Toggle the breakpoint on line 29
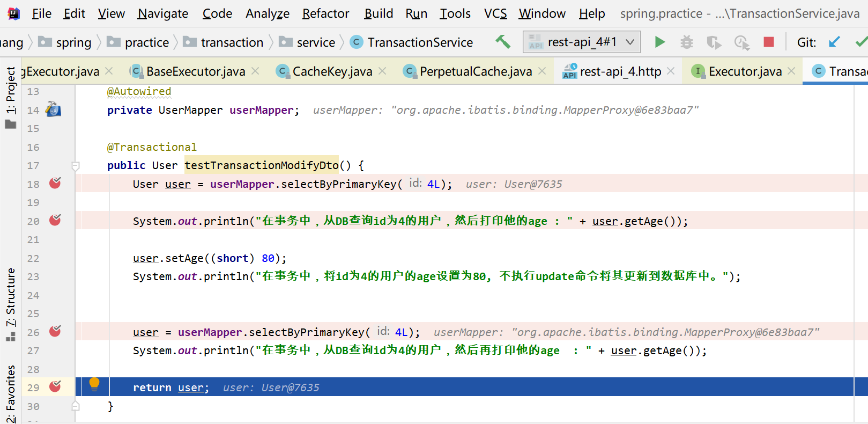This screenshot has height=424, width=868. [x=55, y=386]
